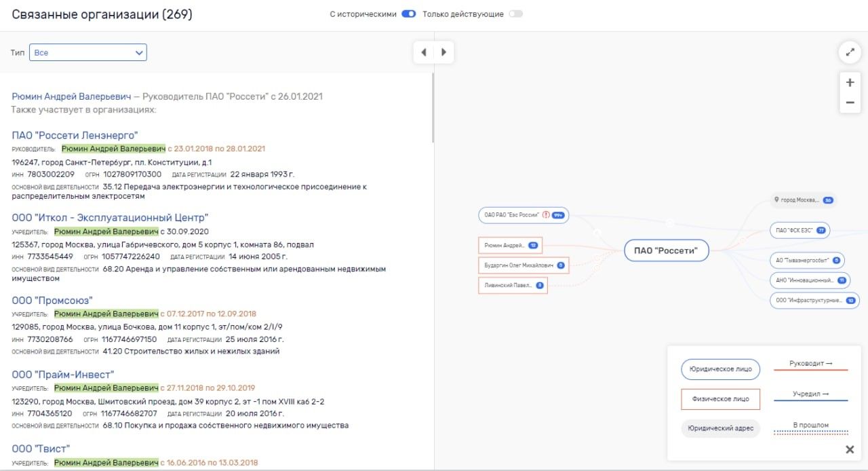Click the badge on Бударгин Олег Михайлович node
This screenshot has height=471, width=868.
coord(561,265)
